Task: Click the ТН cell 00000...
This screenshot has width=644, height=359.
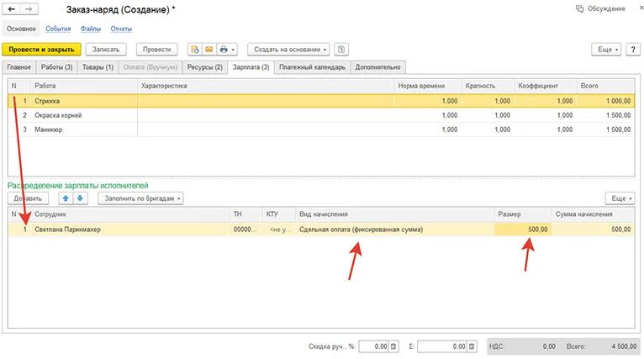Action: click(x=245, y=230)
